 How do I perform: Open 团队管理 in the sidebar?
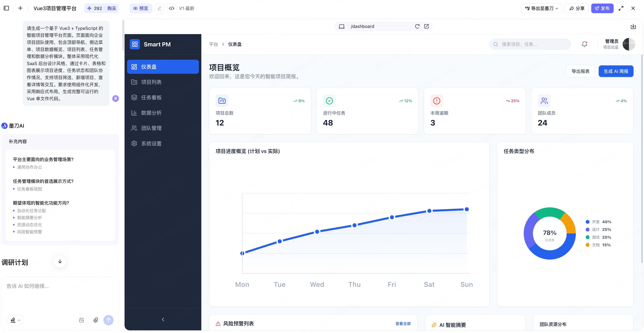tap(163, 128)
